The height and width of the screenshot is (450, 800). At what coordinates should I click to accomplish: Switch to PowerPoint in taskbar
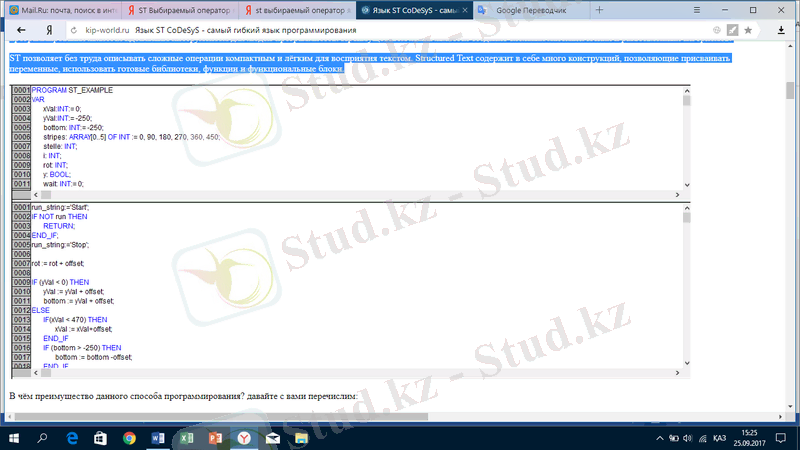point(215,438)
